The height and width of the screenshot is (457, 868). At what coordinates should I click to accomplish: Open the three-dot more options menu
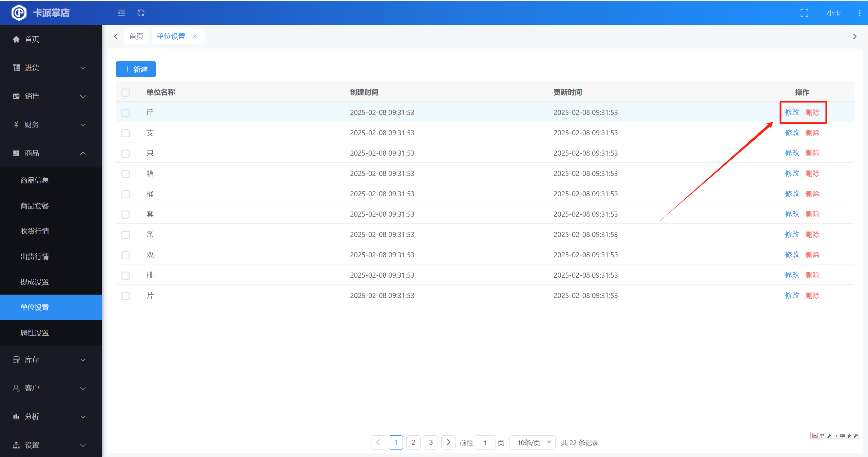859,13
